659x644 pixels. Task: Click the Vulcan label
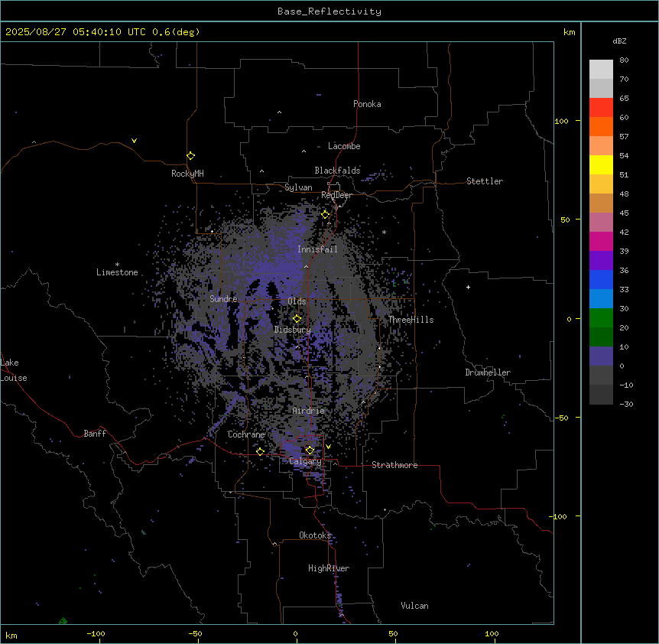[414, 606]
